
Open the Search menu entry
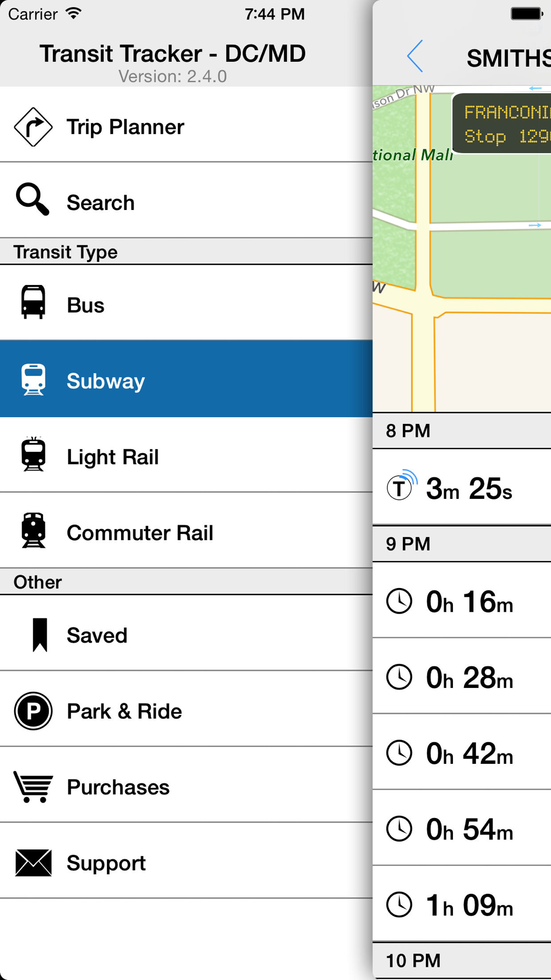tap(101, 203)
